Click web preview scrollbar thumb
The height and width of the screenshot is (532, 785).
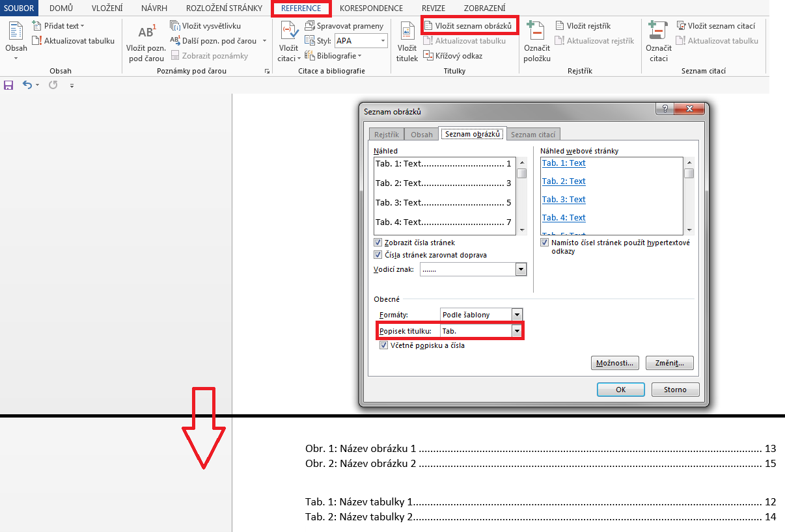(689, 174)
